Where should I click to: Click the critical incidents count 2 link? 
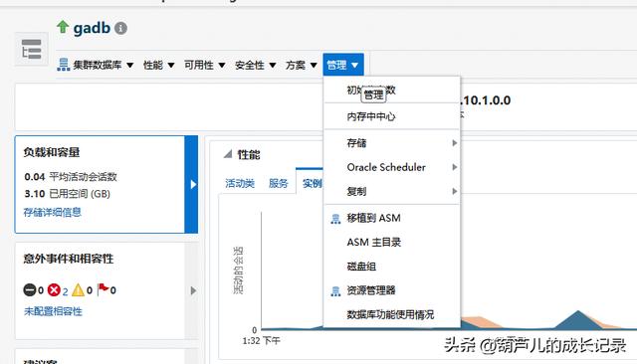[x=65, y=291]
